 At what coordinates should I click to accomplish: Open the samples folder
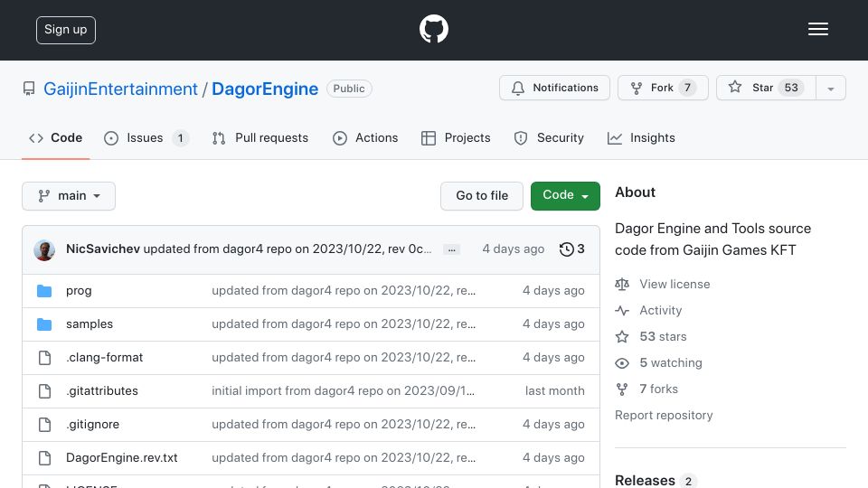coord(90,324)
